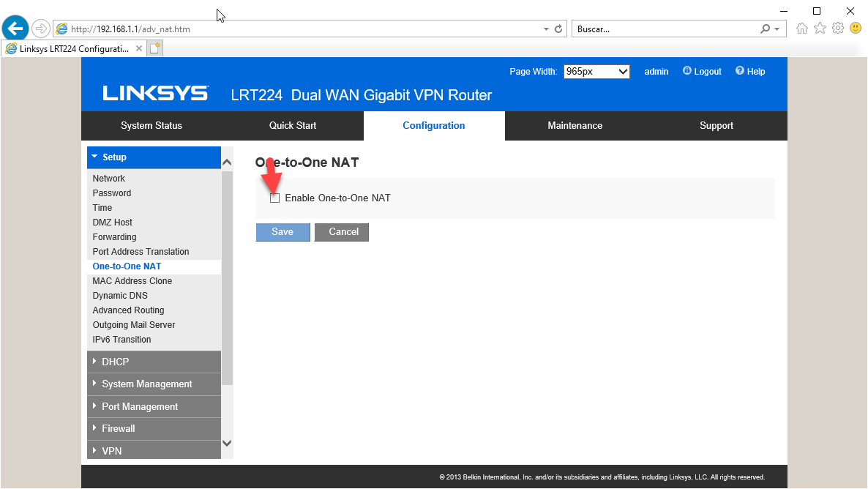868x489 pixels.
Task: Enable the One-to-One NAT checkbox
Action: (275, 198)
